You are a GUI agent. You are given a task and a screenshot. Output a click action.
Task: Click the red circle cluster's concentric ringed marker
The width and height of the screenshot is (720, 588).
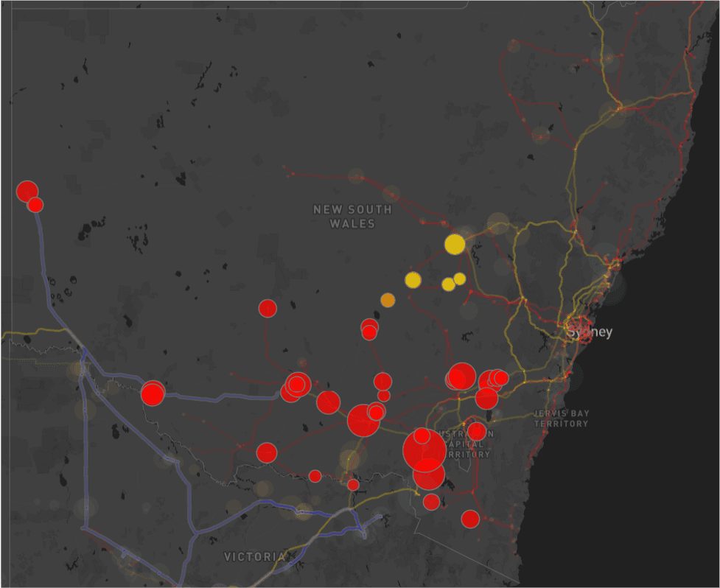pos(298,383)
